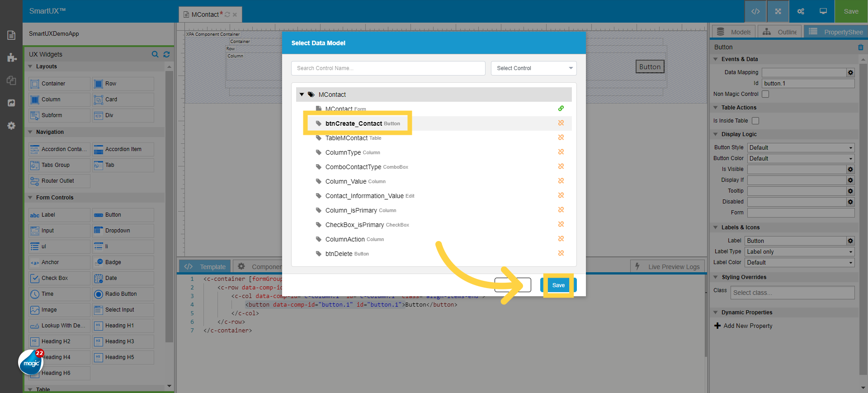This screenshot has height=393, width=868.
Task: Toggle the Is Inside Table checkbox
Action: 755,121
